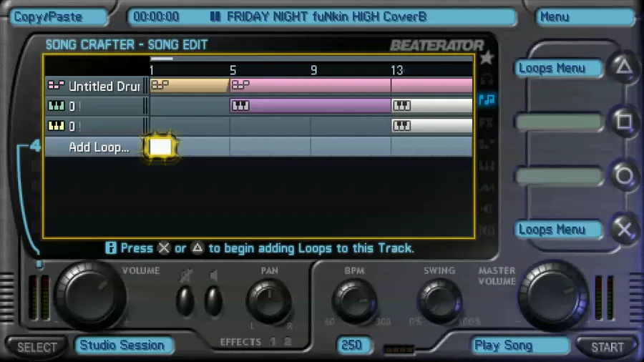Click the third track name '0 !'
This screenshot has width=644, height=362.
pos(74,126)
